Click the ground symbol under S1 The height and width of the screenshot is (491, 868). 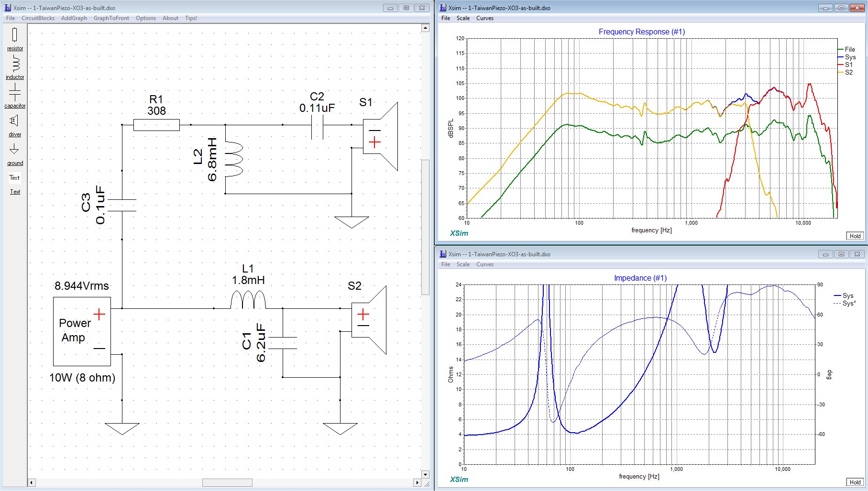(x=352, y=222)
